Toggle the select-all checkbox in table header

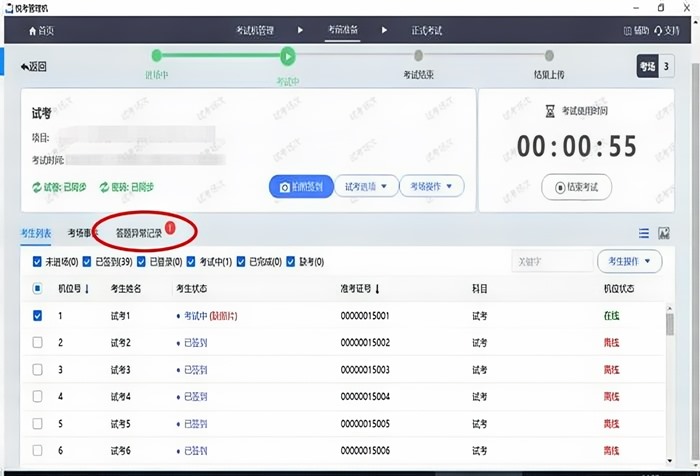pos(37,289)
